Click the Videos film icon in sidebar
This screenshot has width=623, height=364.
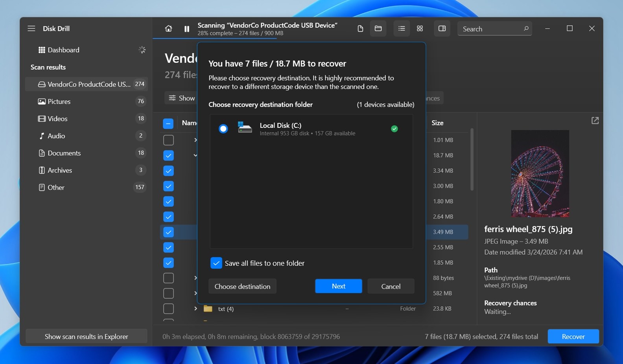pyautogui.click(x=42, y=119)
